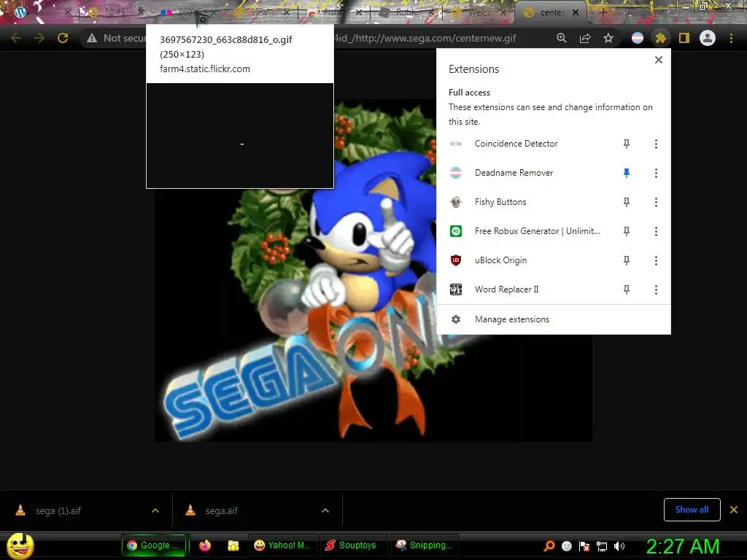747x560 pixels.
Task: Open more options for Free Robux Generator
Action: [656, 231]
